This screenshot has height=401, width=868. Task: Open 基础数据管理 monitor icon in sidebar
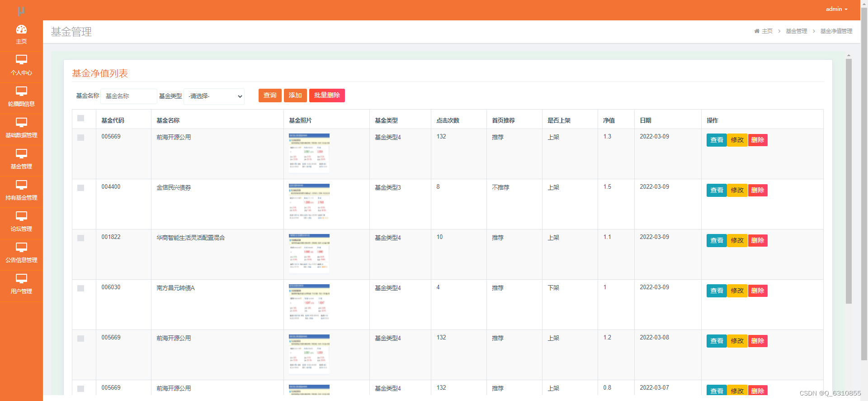coord(21,122)
